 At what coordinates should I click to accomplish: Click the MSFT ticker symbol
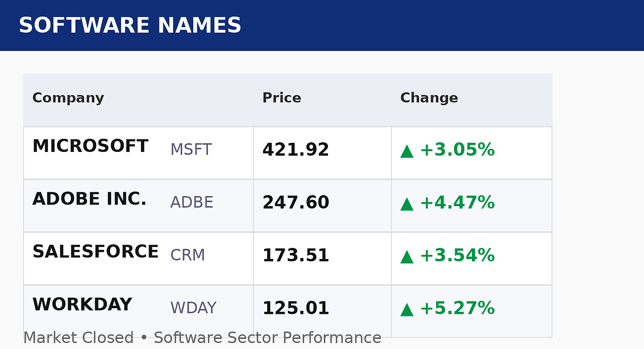click(x=191, y=150)
